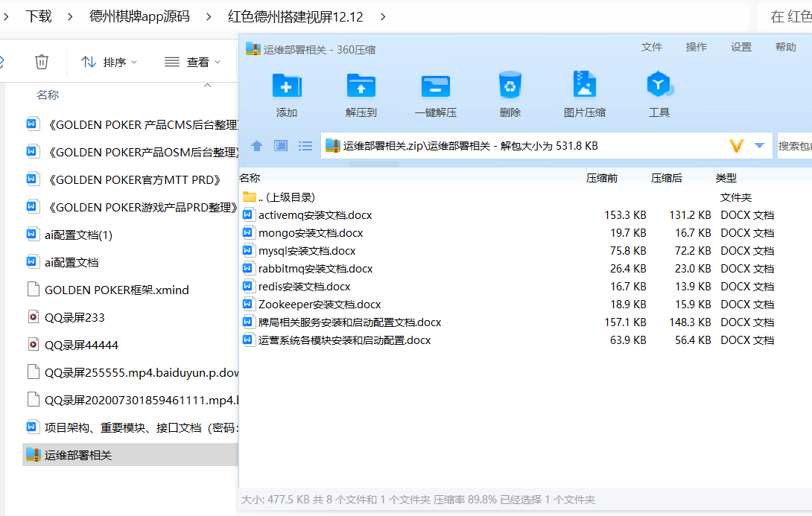Click the 添加 (Add) icon in 360压缩
This screenshot has width=812, height=516.
pyautogui.click(x=286, y=86)
